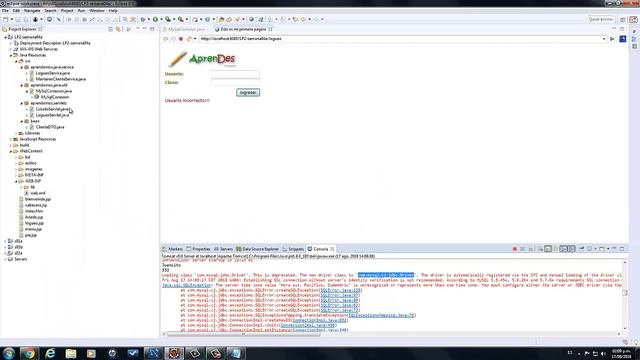Viewport: 640px width, 360px height.
Task: Collapse the MySqlConexion.java node
Action: (x=27, y=91)
